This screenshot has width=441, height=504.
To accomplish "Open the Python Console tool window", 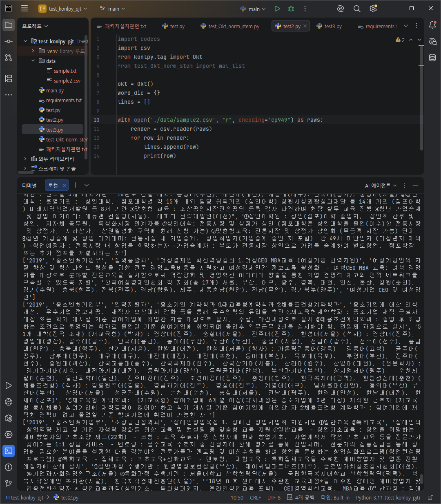I will point(9,402).
